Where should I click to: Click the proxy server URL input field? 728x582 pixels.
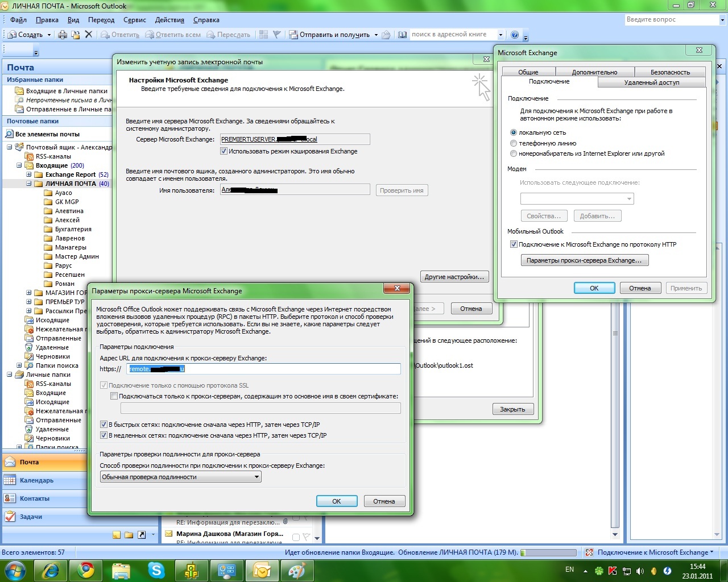tap(264, 369)
